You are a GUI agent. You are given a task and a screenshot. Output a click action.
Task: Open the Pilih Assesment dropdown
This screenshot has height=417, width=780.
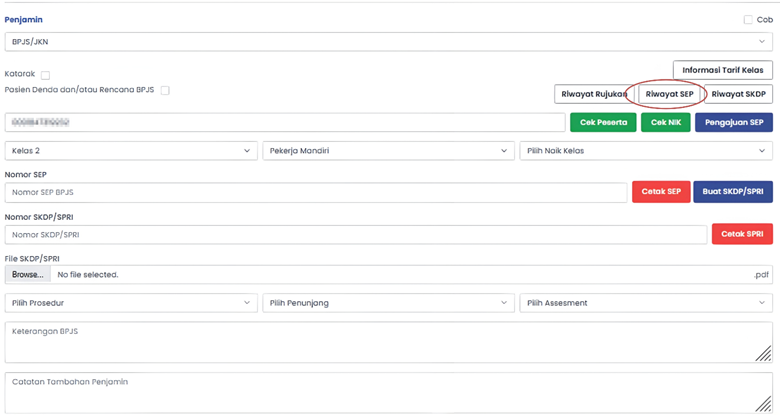click(645, 303)
